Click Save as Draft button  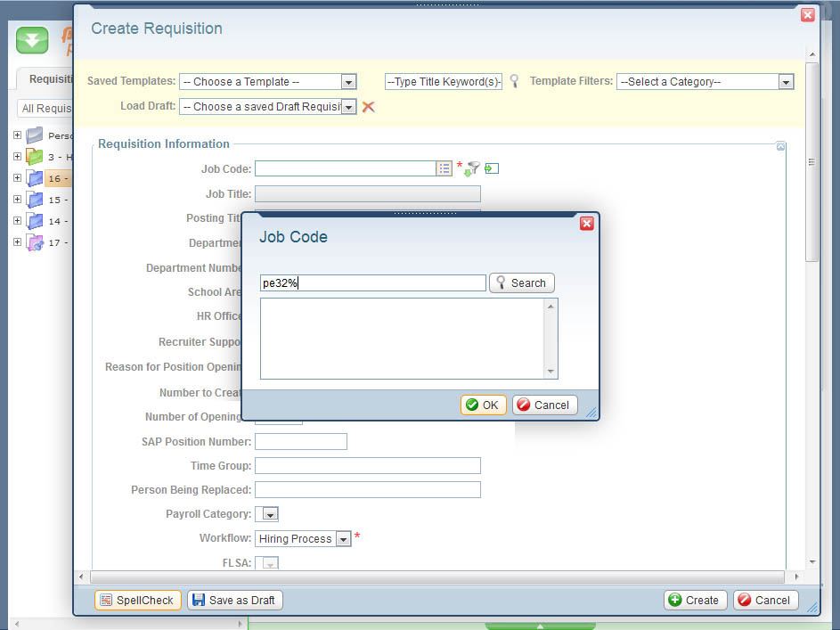(x=235, y=600)
